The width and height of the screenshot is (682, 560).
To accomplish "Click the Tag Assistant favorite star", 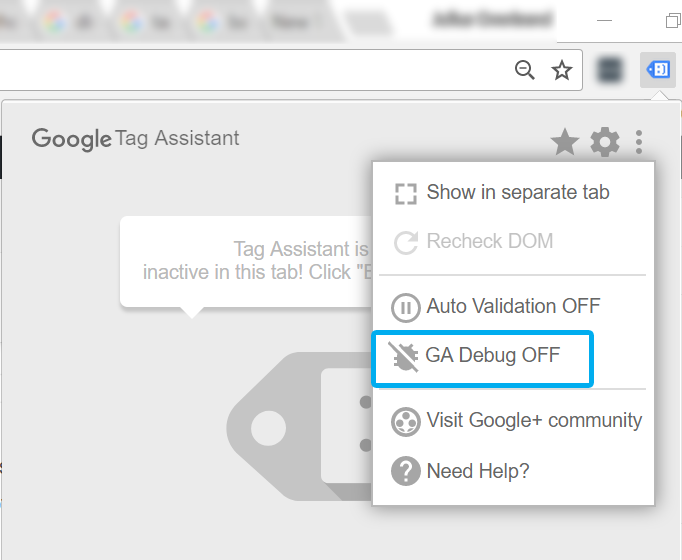I will coord(565,142).
